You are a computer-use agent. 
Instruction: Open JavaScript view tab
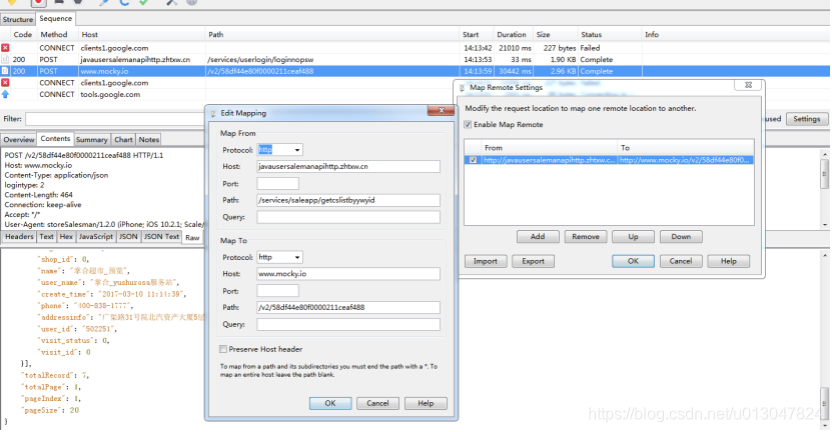[96, 237]
